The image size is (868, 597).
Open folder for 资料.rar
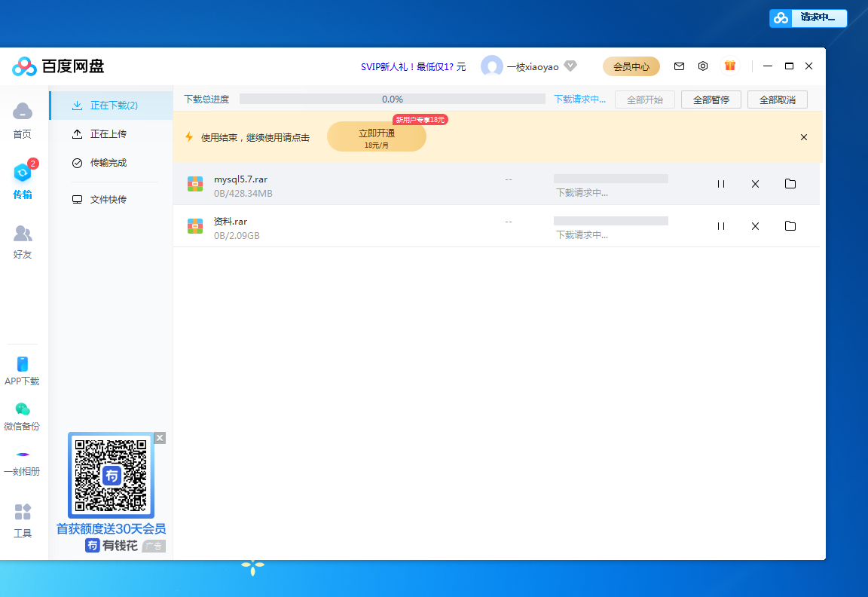(790, 226)
